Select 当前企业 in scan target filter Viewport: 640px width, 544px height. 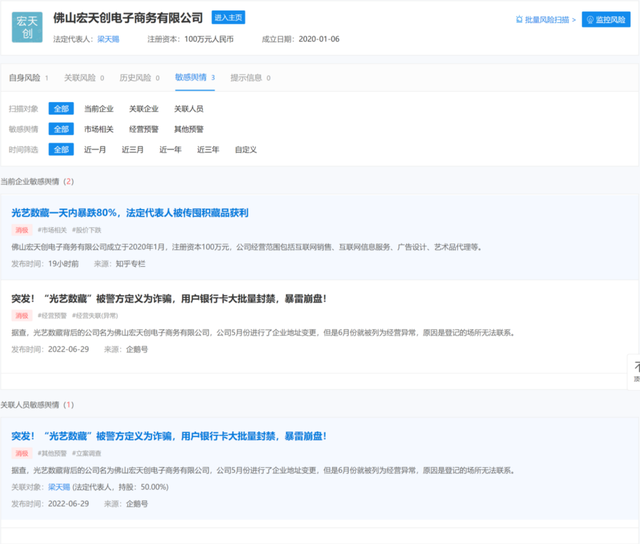(x=99, y=108)
